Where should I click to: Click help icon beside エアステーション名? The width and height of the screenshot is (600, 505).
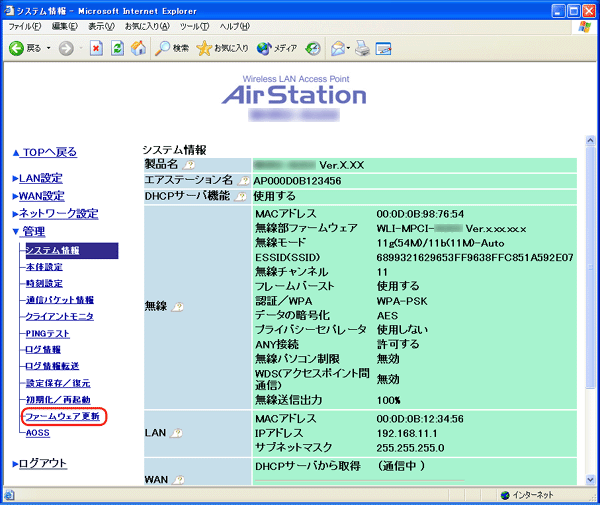pos(243,180)
